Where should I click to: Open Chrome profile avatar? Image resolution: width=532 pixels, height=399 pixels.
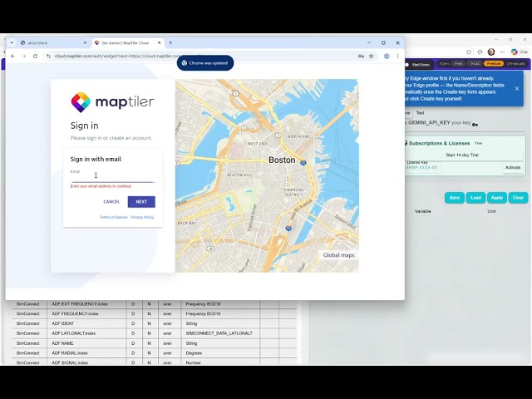(387, 57)
